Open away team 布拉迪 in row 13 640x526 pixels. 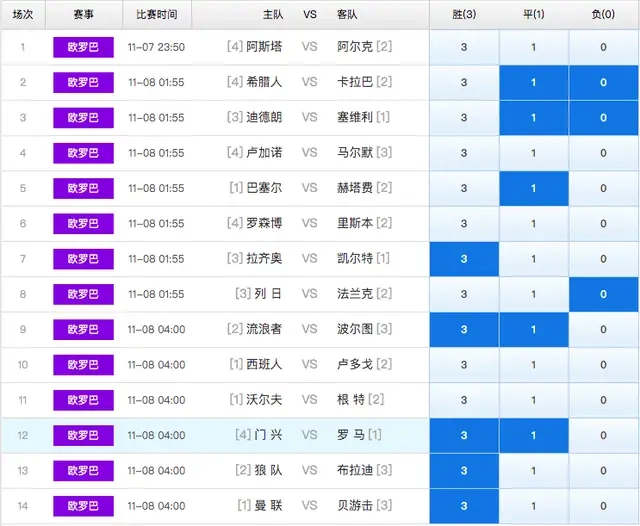pyautogui.click(x=355, y=471)
